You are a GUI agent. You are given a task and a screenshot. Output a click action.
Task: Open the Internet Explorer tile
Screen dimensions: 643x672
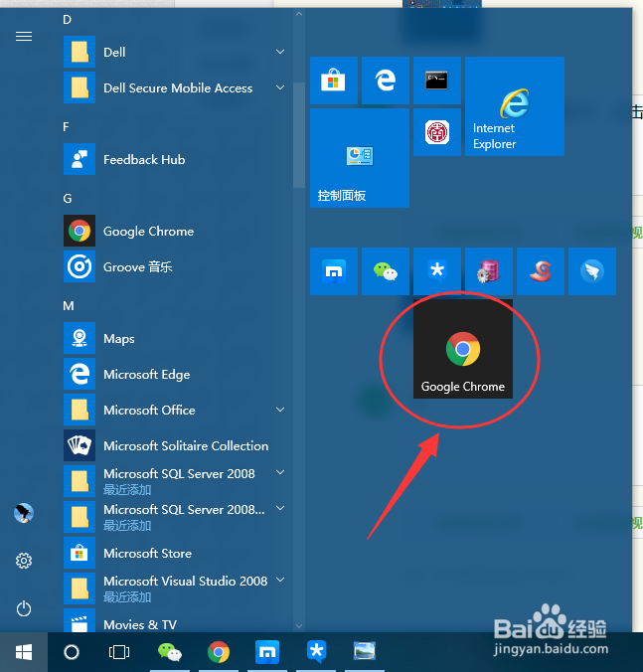coord(515,106)
